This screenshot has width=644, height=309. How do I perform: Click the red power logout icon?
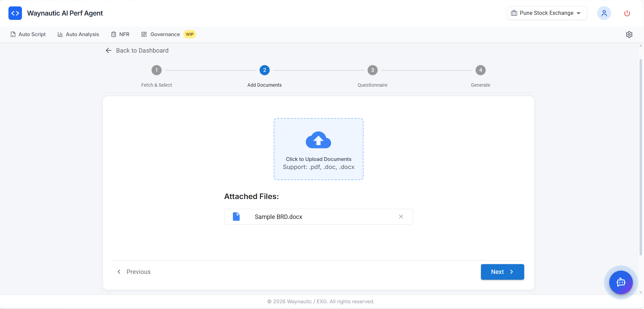tap(627, 13)
